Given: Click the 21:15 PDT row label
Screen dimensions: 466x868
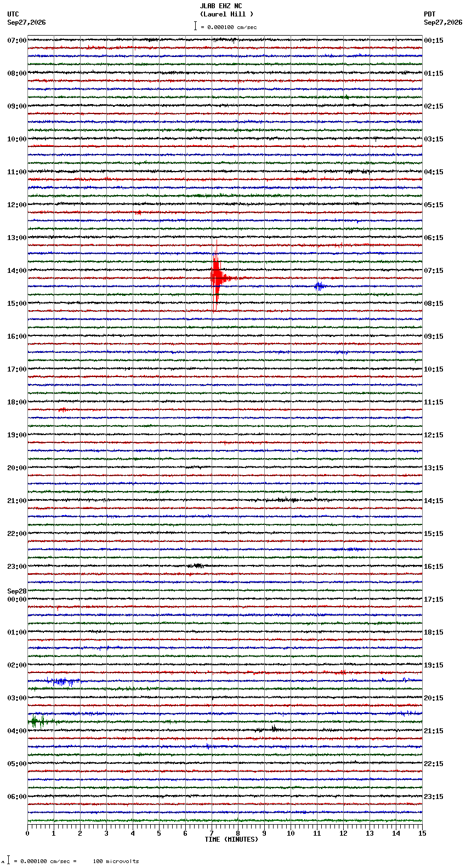Looking at the screenshot, I should (434, 731).
